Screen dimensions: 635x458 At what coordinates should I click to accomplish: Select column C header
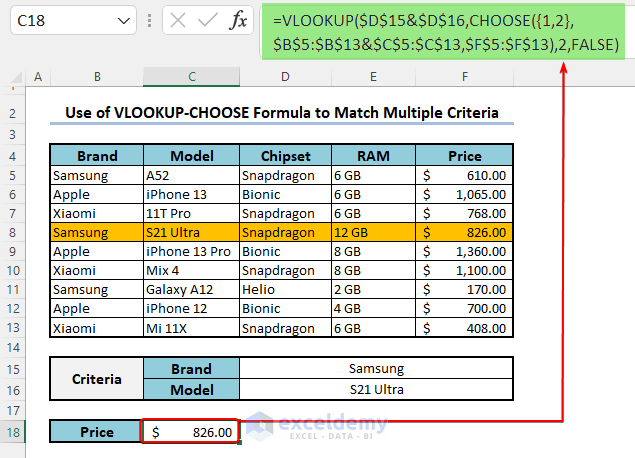tap(192, 77)
